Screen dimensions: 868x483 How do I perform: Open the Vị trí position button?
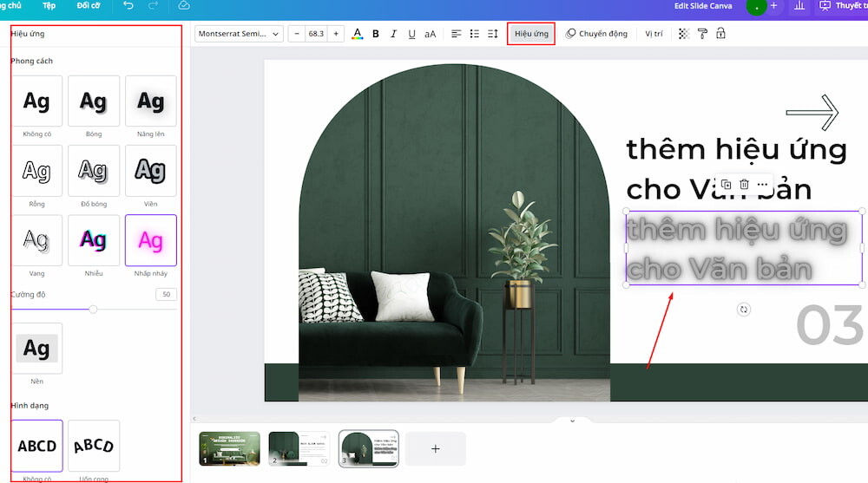coord(654,34)
